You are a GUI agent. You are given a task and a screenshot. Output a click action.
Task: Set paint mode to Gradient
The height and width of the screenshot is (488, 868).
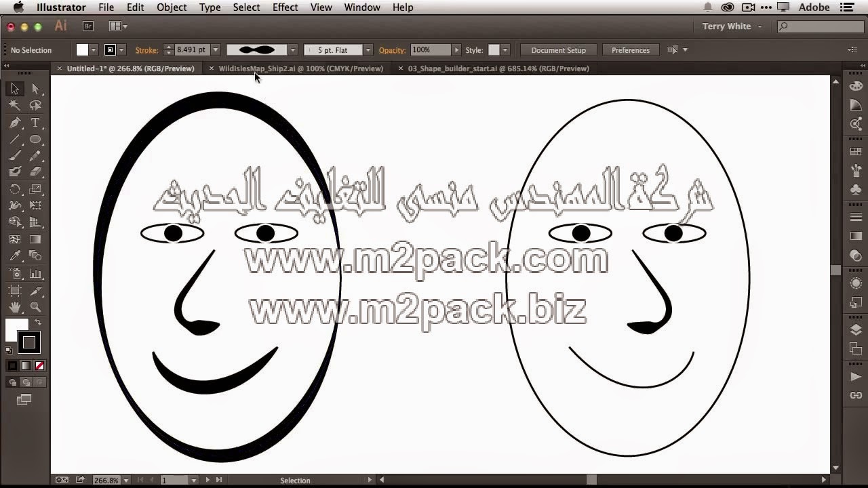click(x=26, y=366)
